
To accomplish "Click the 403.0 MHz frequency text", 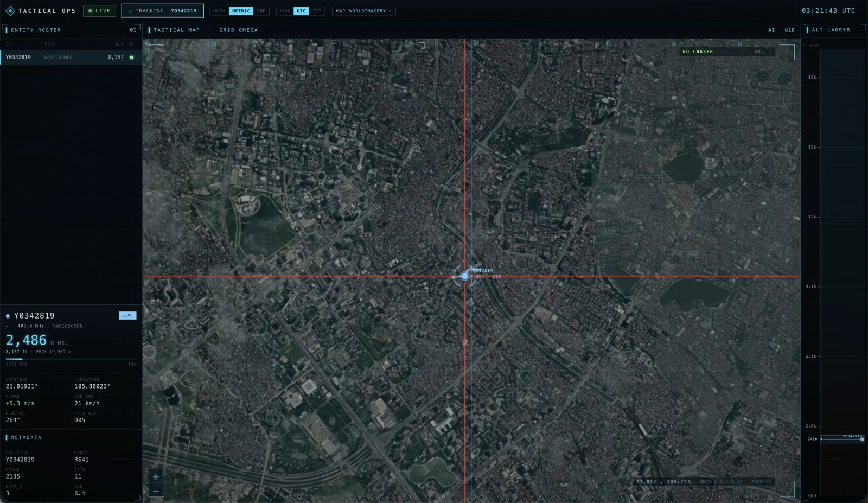I will tap(30, 326).
